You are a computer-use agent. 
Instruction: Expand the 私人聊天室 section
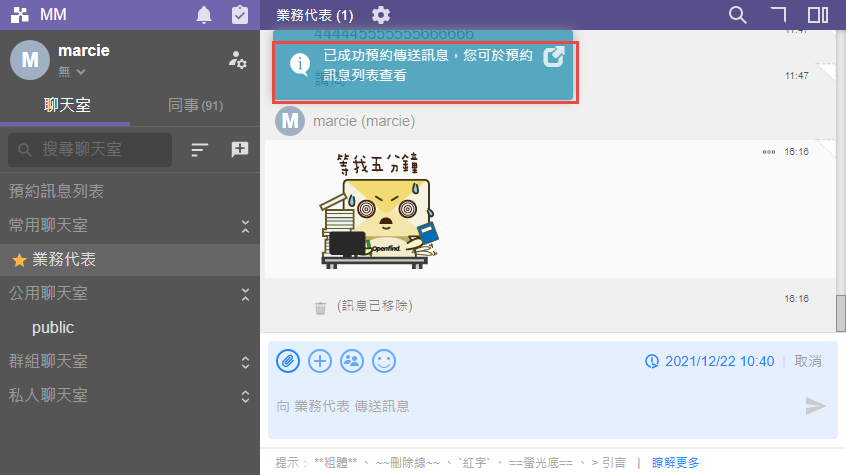245,396
